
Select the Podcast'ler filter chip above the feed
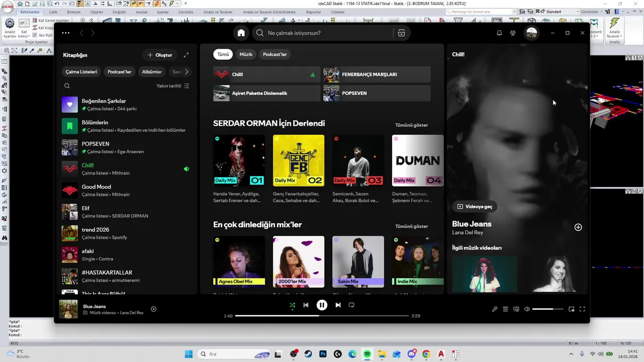coord(275,54)
